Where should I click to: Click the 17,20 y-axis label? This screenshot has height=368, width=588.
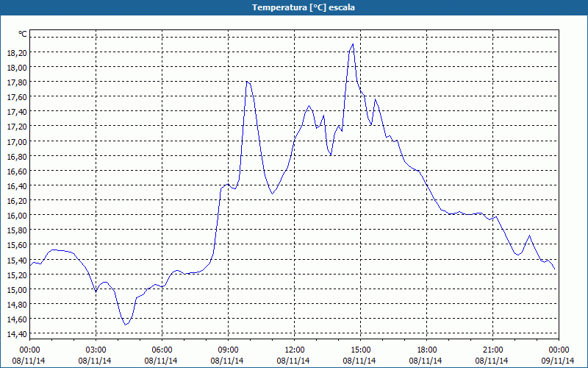(17, 127)
